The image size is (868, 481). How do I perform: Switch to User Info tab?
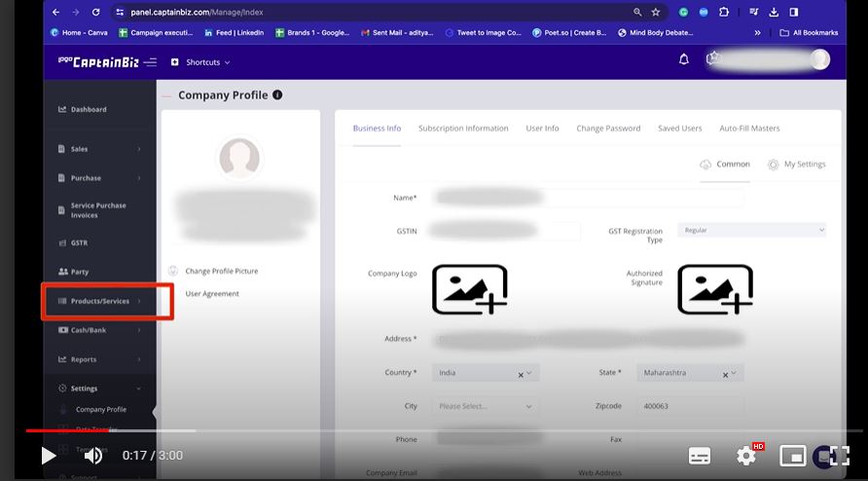[x=543, y=128]
